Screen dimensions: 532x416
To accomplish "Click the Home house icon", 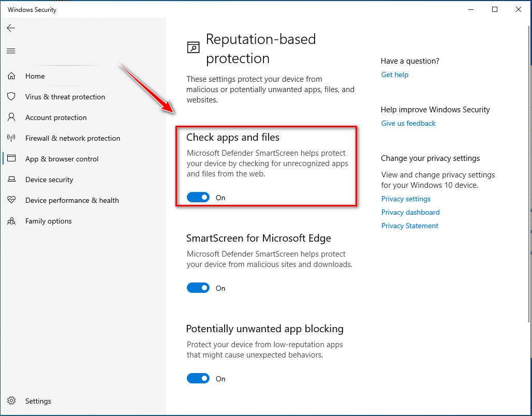I will [x=11, y=76].
